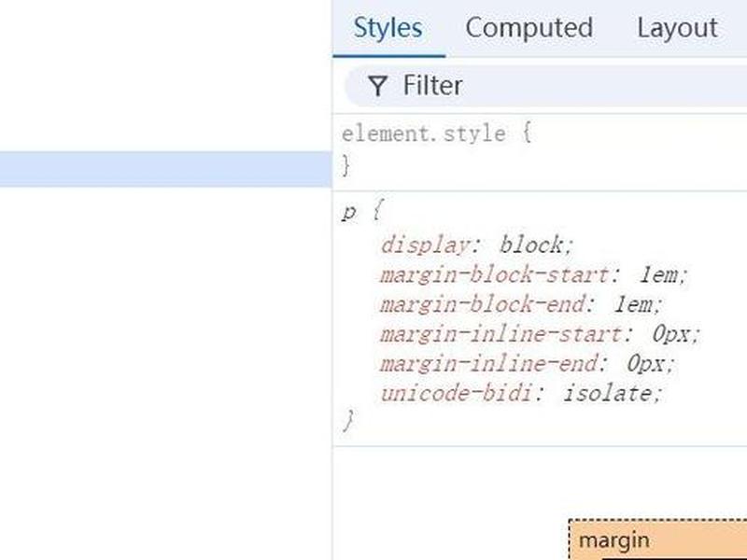Viewport: 747px width, 560px height.
Task: Click the 1em value of margin-block-end
Action: 633,305
